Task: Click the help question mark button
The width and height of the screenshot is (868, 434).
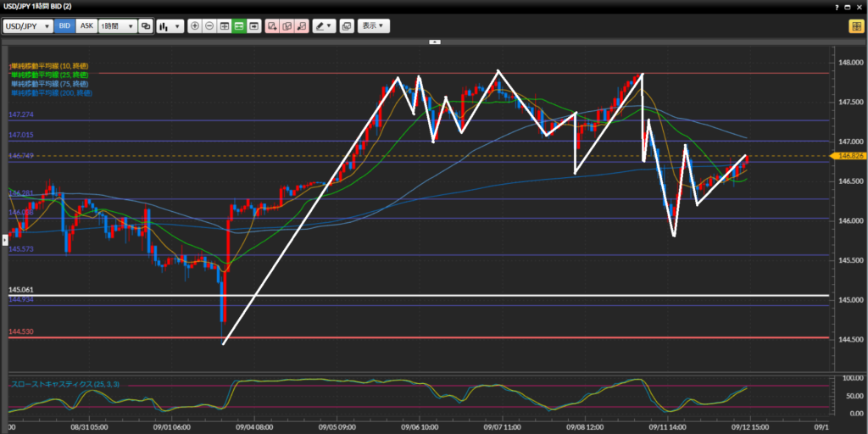Action: pyautogui.click(x=839, y=7)
